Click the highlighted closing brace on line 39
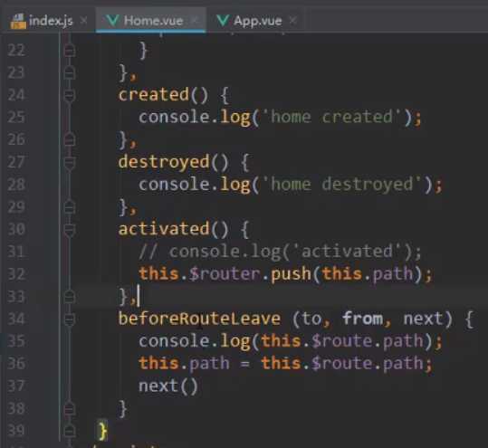Screen dimensions: 488x448 (x=102, y=431)
